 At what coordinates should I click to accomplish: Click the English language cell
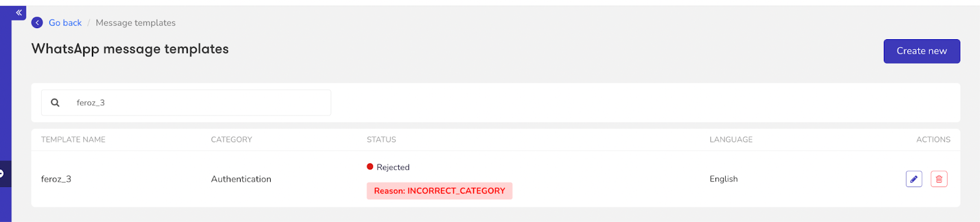coord(723,179)
